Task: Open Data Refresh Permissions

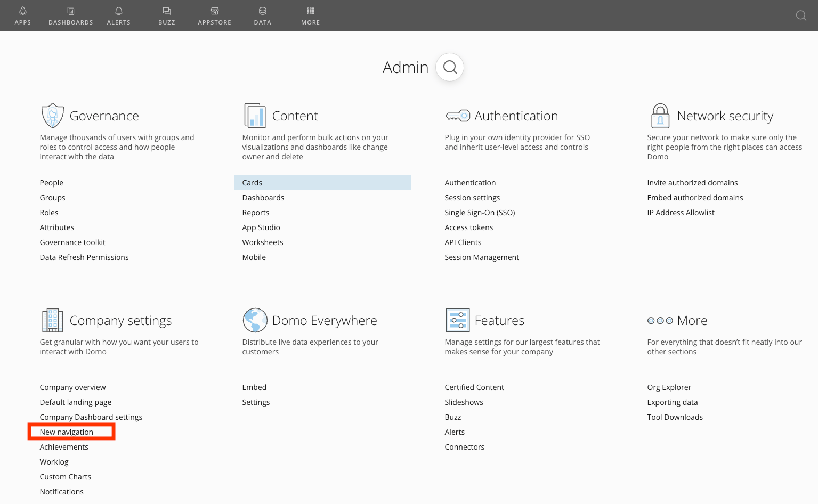Action: 84,257
